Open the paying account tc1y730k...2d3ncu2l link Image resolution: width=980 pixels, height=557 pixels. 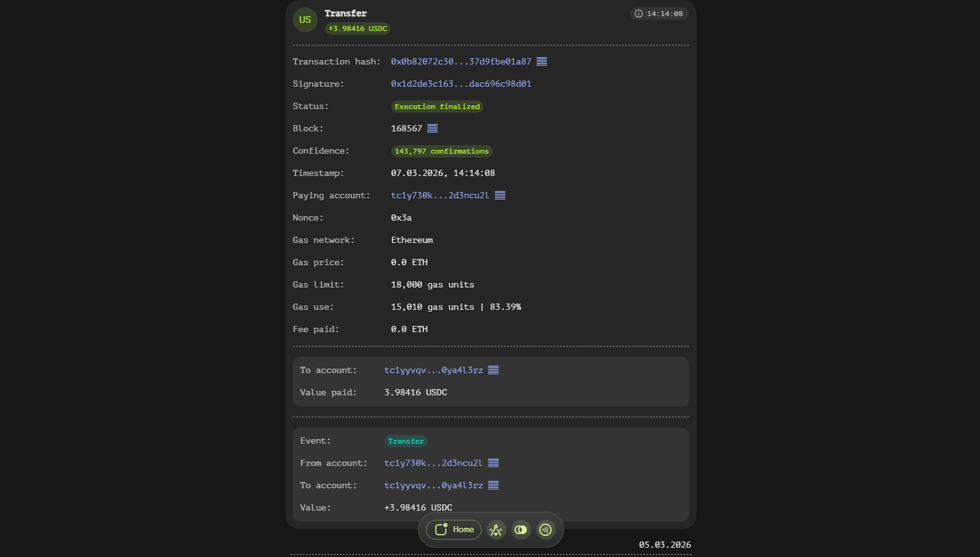point(440,195)
